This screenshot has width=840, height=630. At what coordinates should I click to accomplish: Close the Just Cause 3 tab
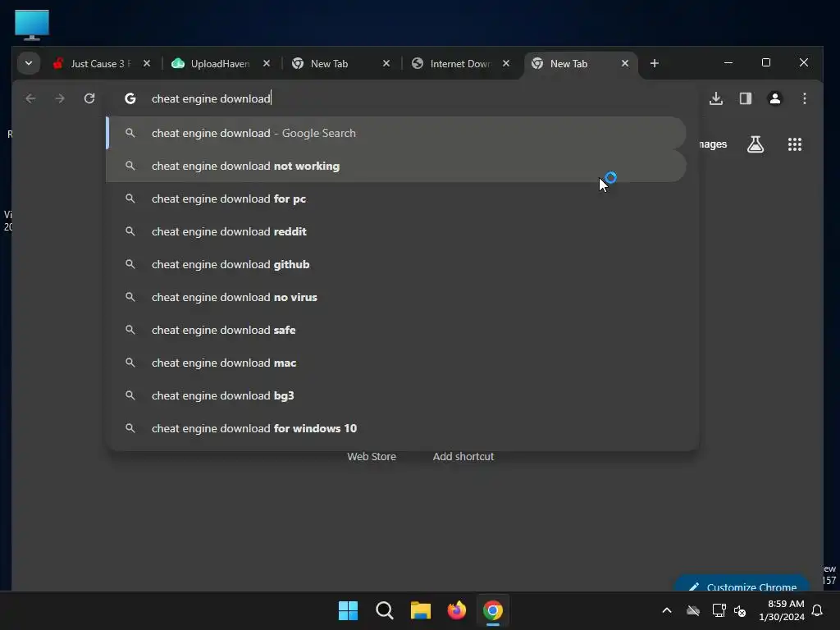(147, 64)
